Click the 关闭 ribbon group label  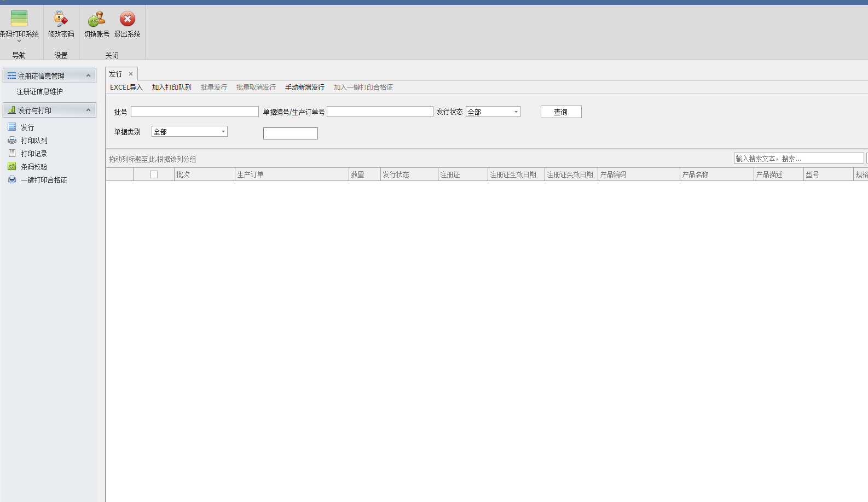(x=112, y=55)
